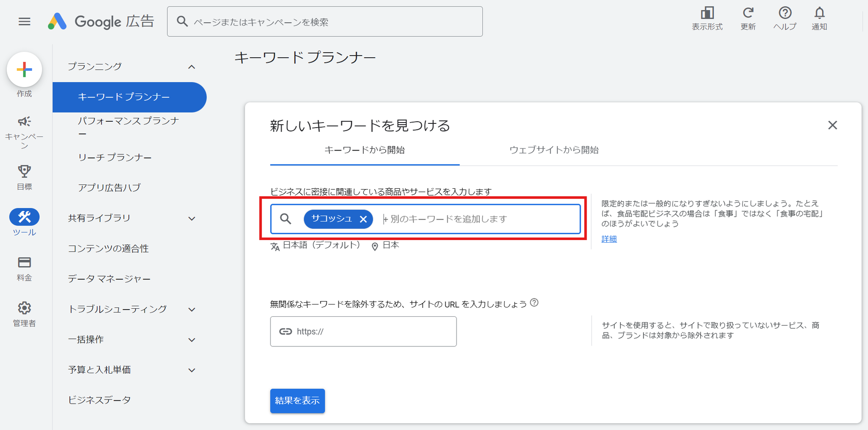
Task: Select キーワード プランナー menu item
Action: pyautogui.click(x=129, y=97)
